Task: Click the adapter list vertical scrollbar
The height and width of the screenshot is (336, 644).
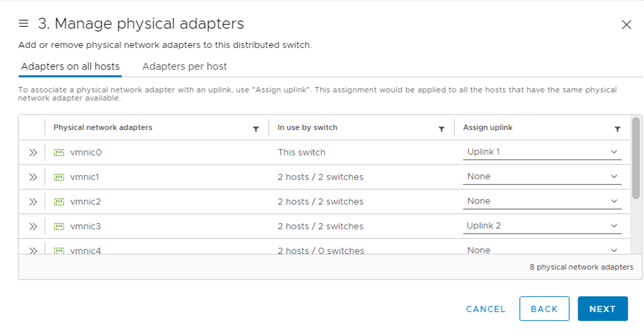Action: click(636, 158)
